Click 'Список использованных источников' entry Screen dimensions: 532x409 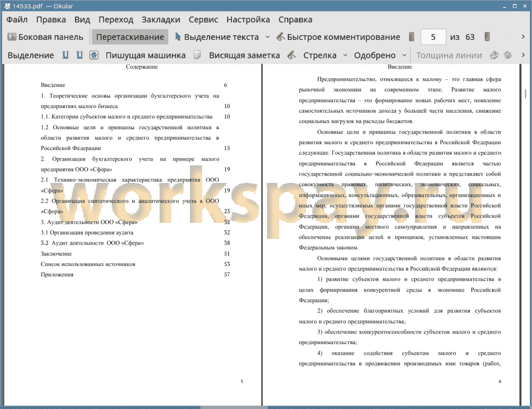[88, 264]
